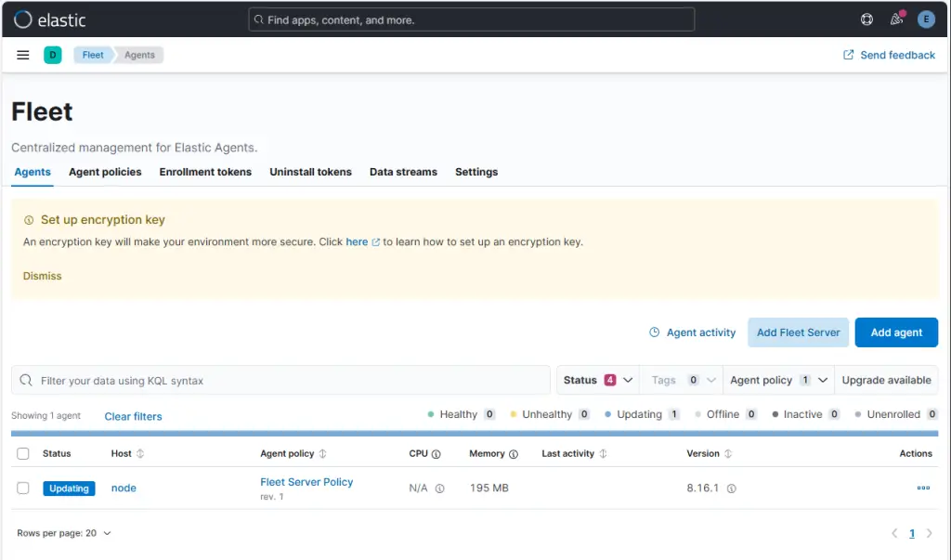This screenshot has height=560, width=951.
Task: Open the help menu icon
Action: [x=866, y=20]
